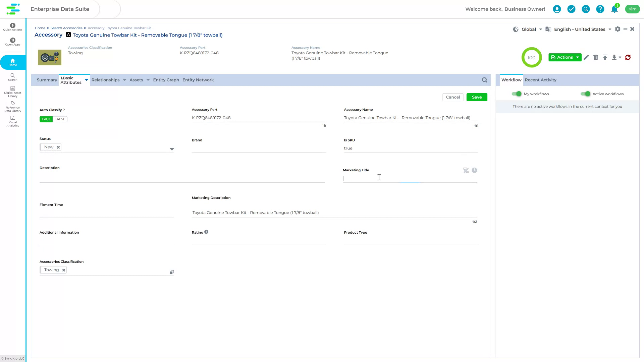Click the notifications bell icon
Viewport: 644px width, 362px height.
(614, 9)
